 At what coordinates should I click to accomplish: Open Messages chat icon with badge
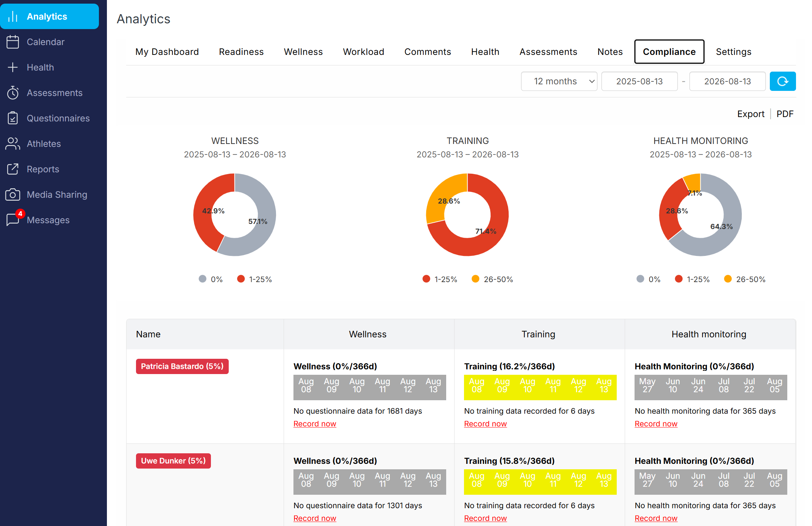pos(13,219)
